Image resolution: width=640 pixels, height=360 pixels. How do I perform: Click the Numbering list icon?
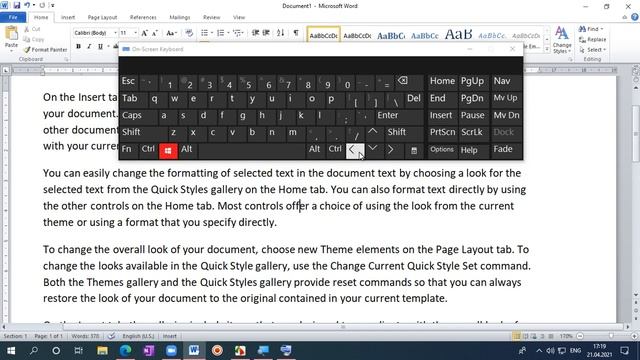tap(222, 33)
